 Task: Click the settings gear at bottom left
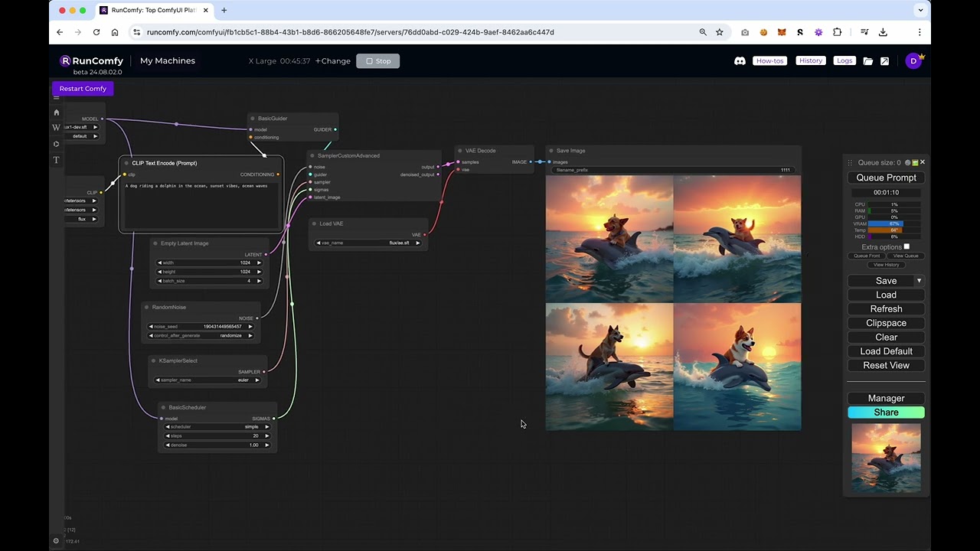pyautogui.click(x=56, y=541)
